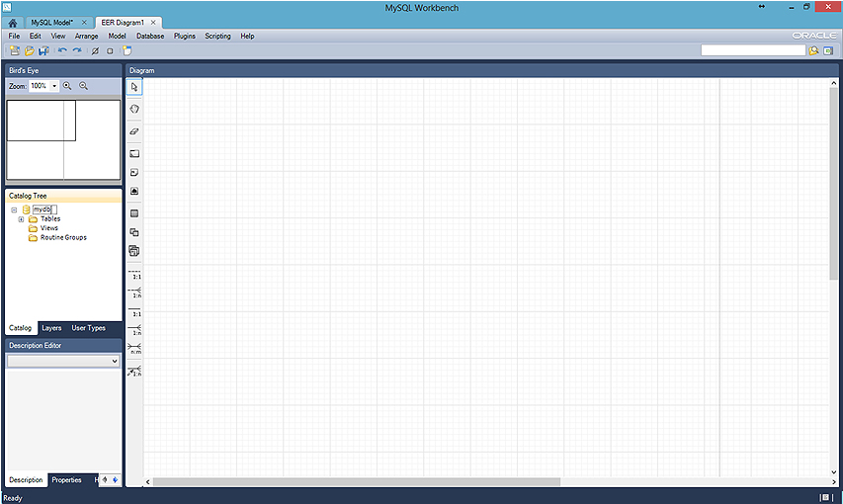
Task: Click the zoom in magnifier icon
Action: coord(67,86)
